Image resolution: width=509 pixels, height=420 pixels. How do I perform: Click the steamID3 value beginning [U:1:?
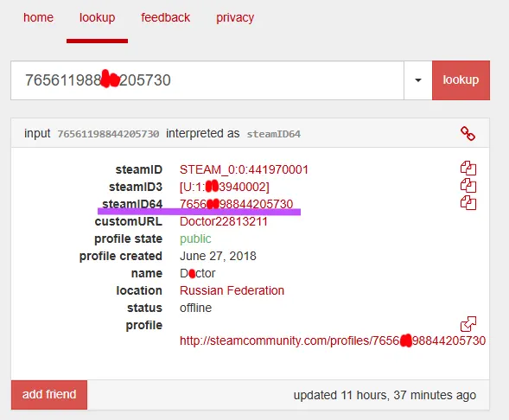[225, 187]
